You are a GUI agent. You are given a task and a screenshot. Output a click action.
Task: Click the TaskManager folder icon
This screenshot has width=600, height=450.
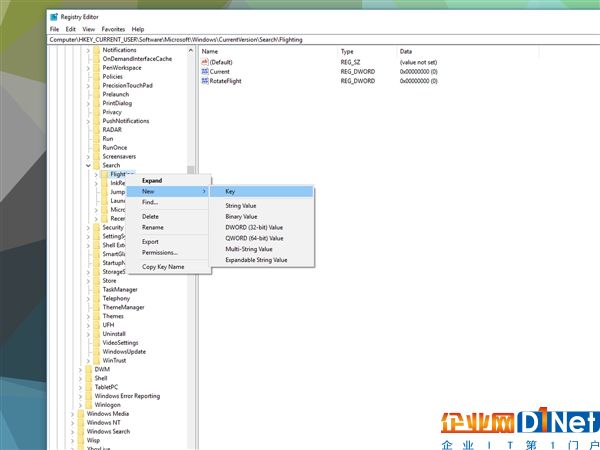pyautogui.click(x=96, y=290)
